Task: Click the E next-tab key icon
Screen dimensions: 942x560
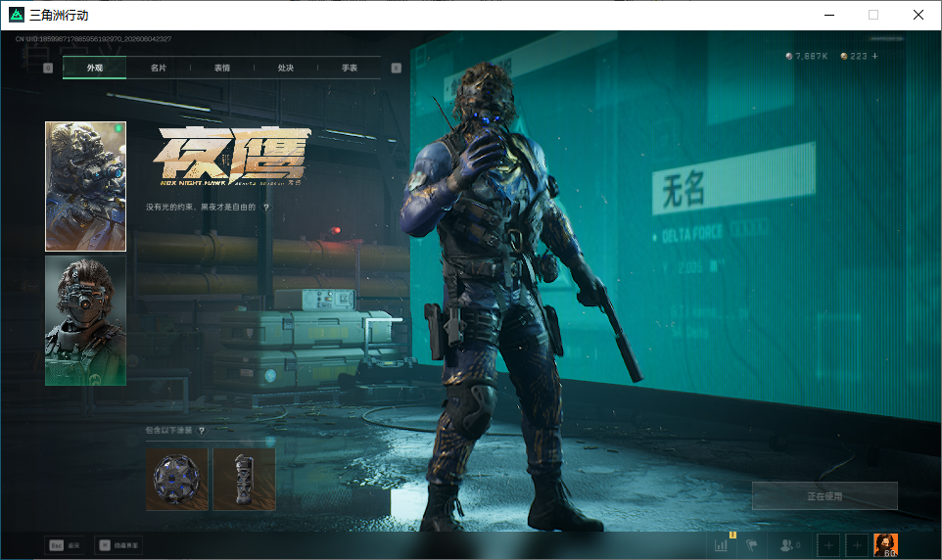Action: (396, 69)
